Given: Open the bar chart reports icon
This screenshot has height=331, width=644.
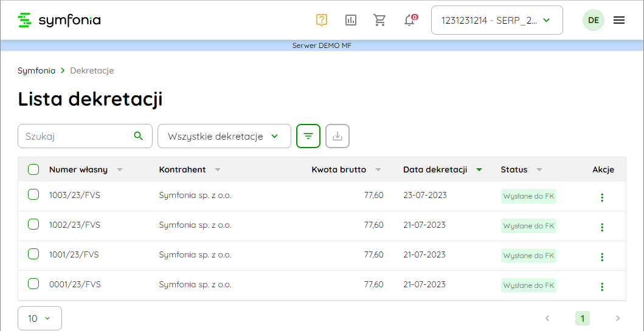Looking at the screenshot, I should tap(351, 20).
